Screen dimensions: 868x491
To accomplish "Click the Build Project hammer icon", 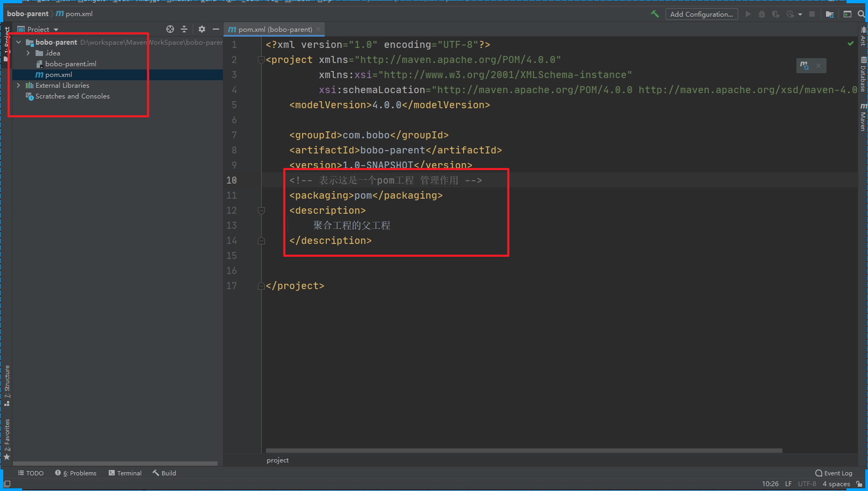I will pos(655,14).
